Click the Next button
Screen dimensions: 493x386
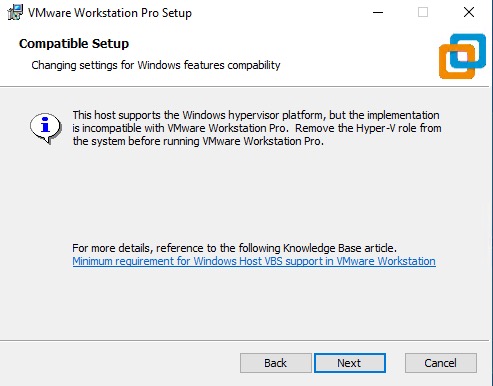click(x=350, y=363)
